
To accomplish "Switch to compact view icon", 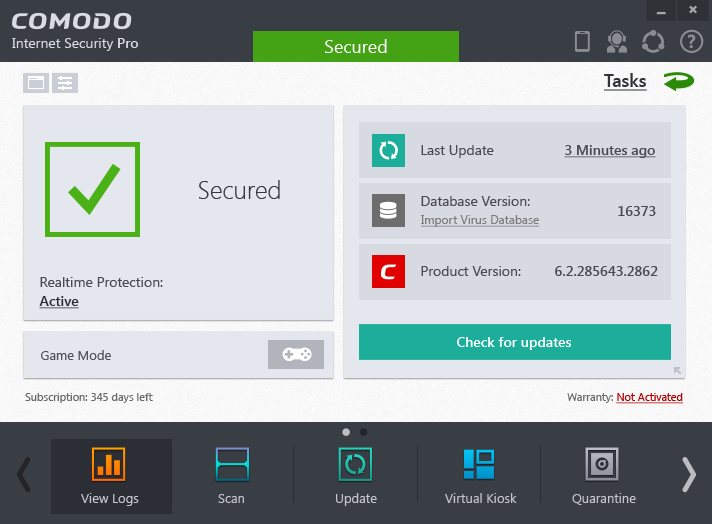I will (x=36, y=83).
